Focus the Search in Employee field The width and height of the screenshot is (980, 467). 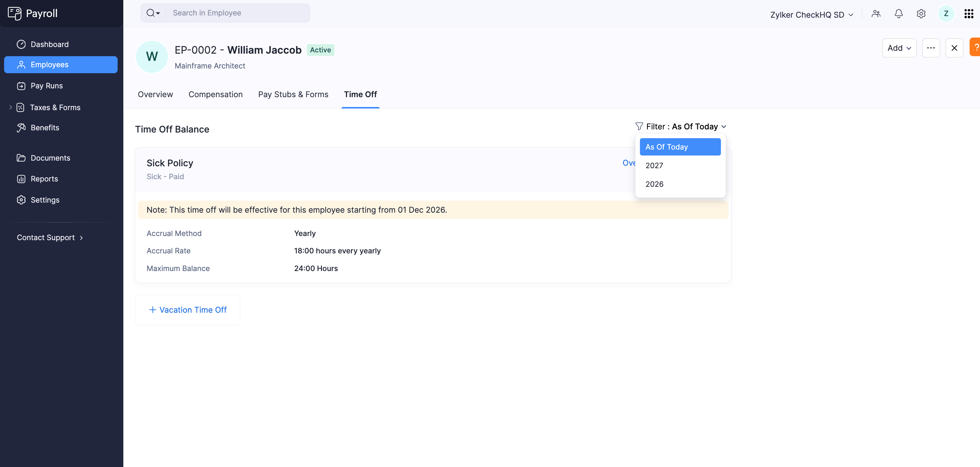[237, 13]
